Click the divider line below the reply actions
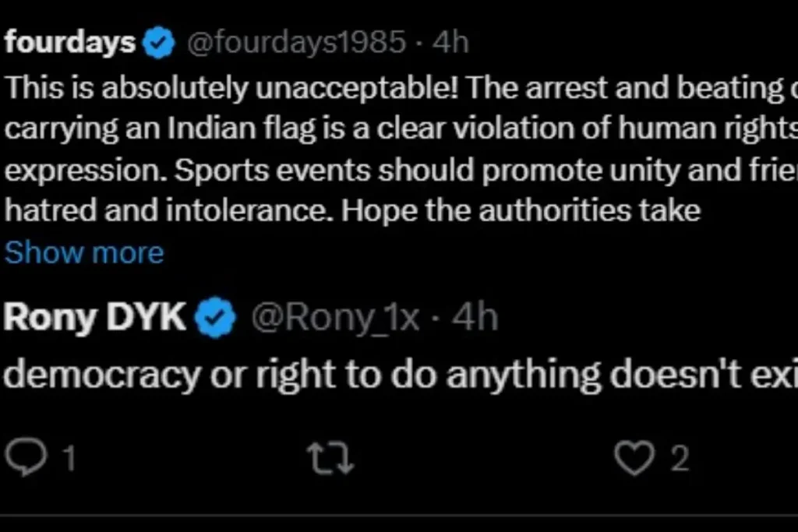Viewport: 798px width, 532px height. click(x=399, y=516)
